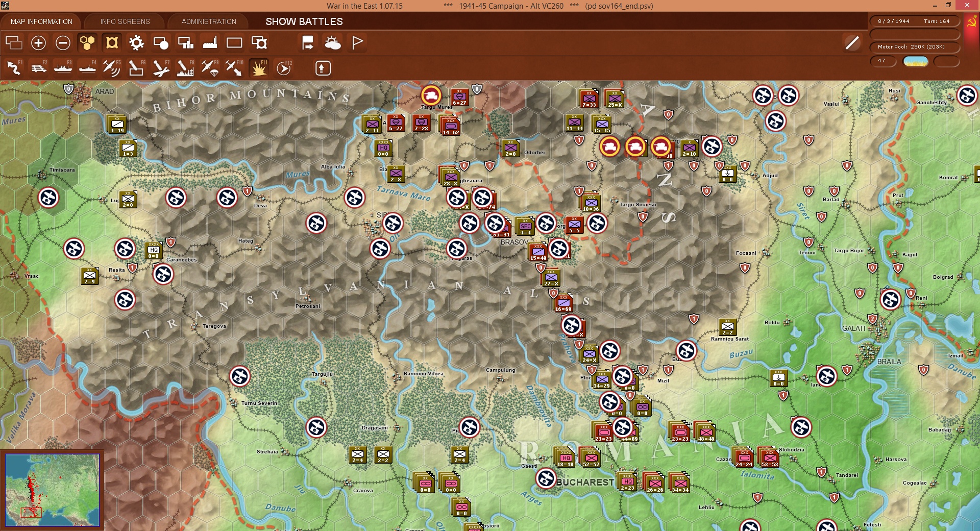
Task: Toggle the gear-shaped map overlay icon
Action: point(136,43)
